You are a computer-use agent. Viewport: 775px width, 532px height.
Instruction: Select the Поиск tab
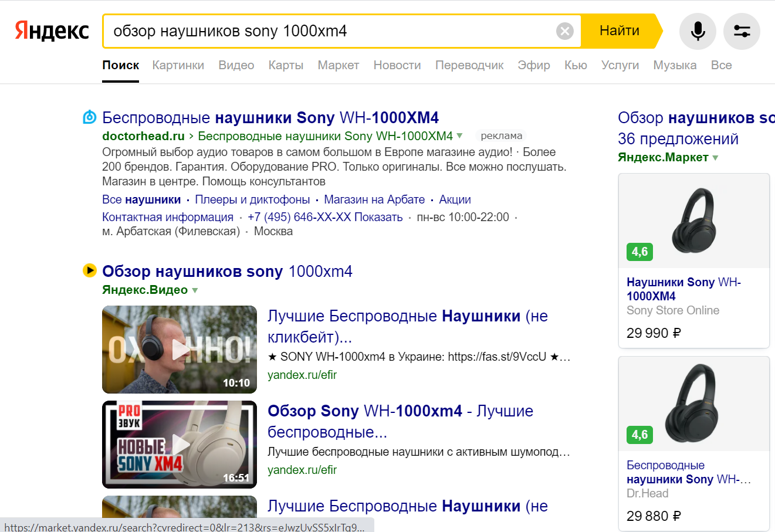click(x=121, y=65)
